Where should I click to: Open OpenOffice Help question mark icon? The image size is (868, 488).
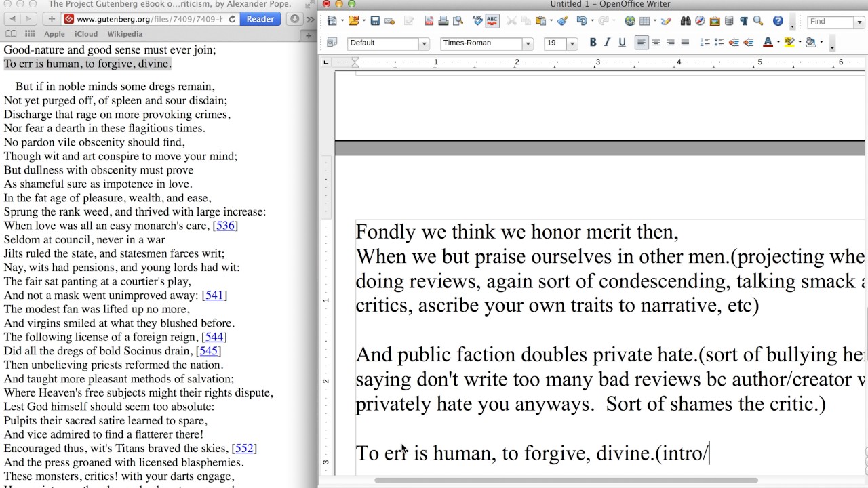(778, 22)
